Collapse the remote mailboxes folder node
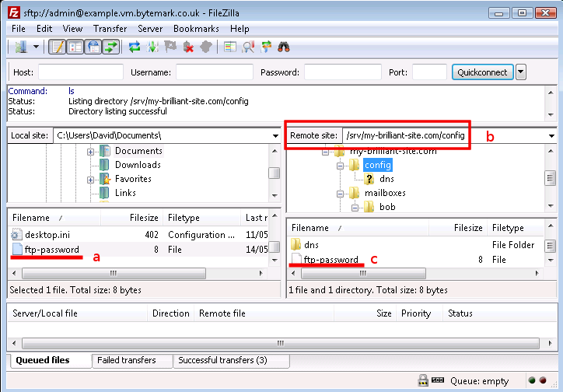Viewport: 563px width, 392px height. click(x=340, y=194)
